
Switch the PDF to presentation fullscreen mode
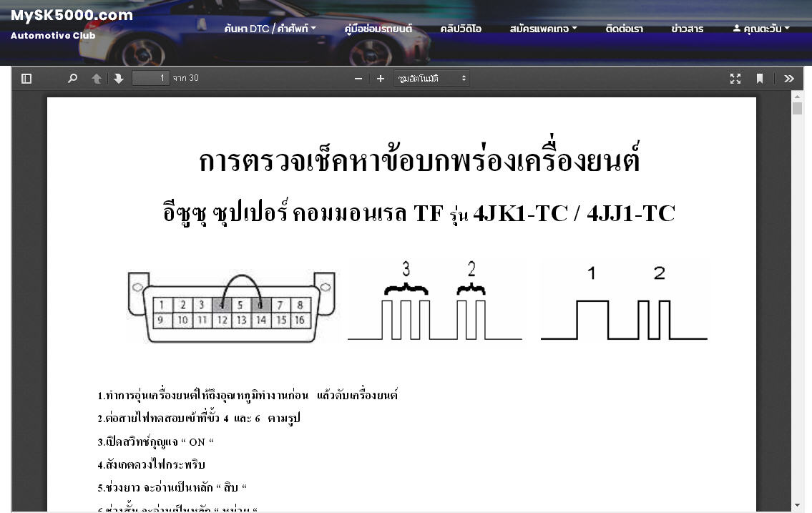click(x=735, y=79)
